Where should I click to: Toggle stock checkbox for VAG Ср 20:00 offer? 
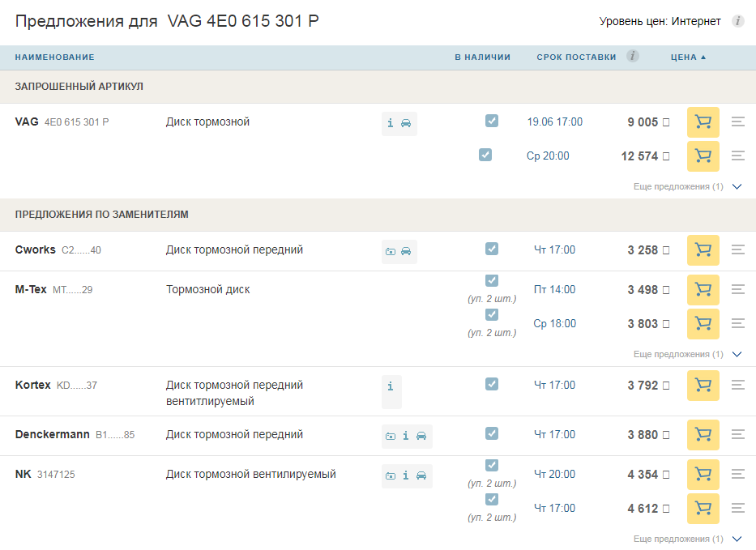click(485, 155)
